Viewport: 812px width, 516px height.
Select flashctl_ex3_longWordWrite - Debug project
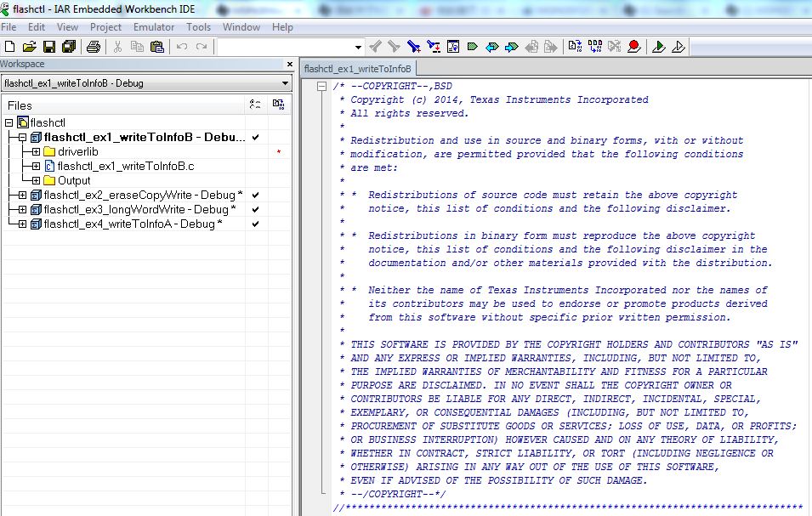139,210
